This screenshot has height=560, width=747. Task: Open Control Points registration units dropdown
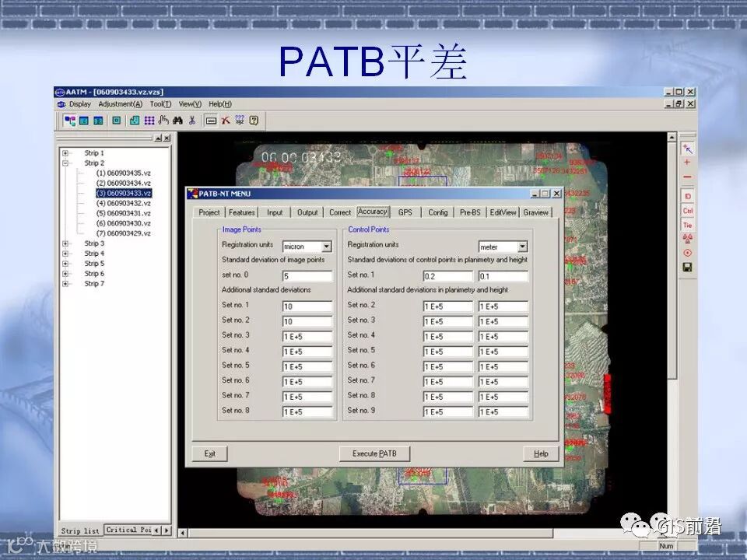tap(523, 247)
